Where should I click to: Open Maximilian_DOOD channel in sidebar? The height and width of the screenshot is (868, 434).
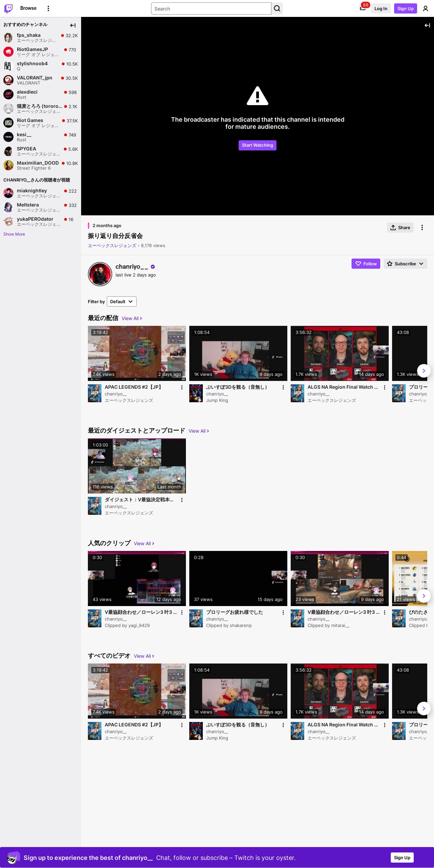click(x=41, y=165)
